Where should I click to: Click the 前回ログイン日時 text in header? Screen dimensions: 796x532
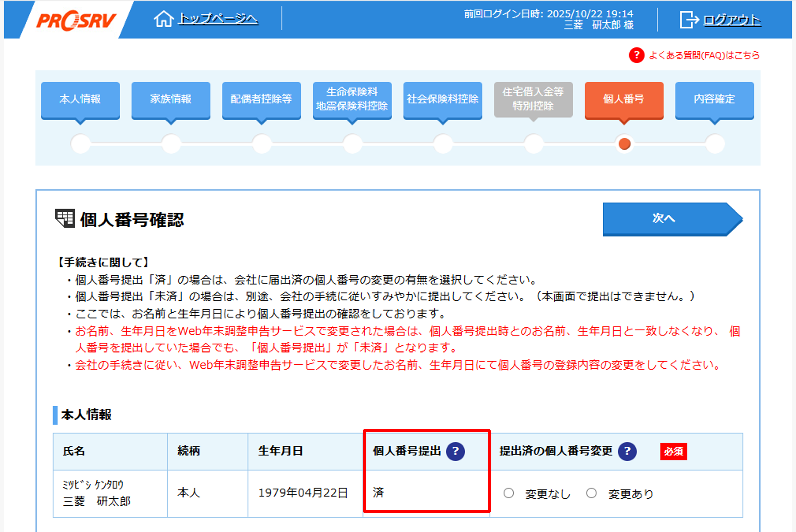548,14
